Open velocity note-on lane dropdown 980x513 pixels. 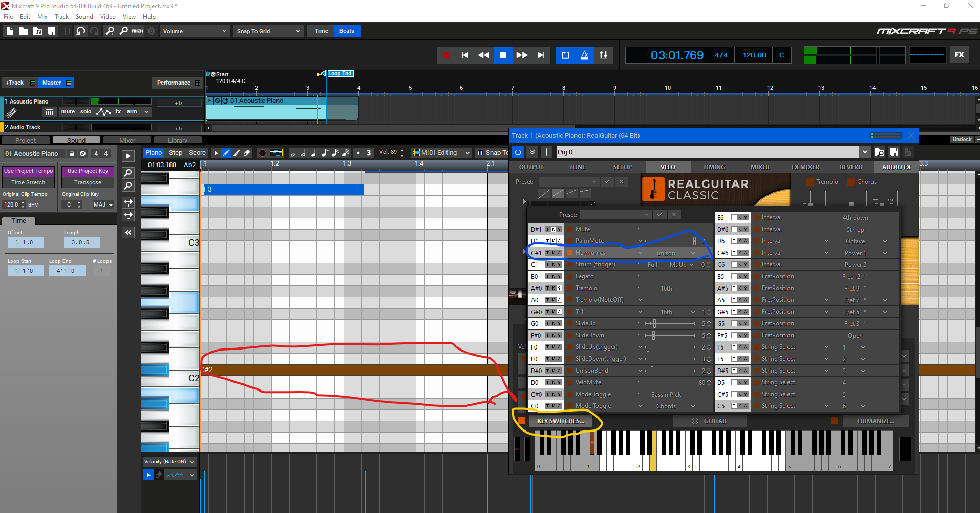[x=169, y=462]
